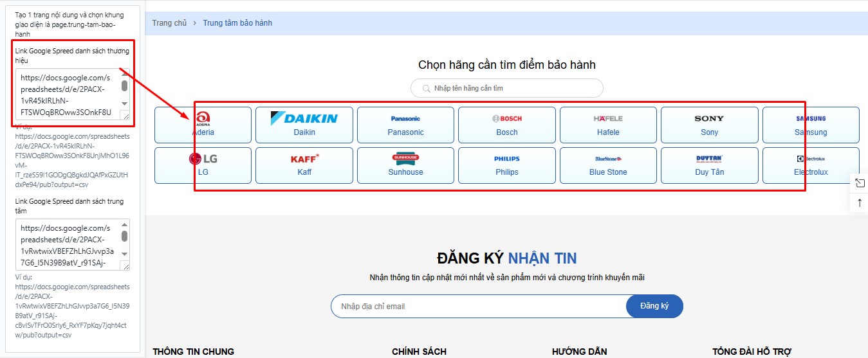This screenshot has width=868, height=358.
Task: Click the search magnifier icon in brand search
Action: pyautogui.click(x=426, y=88)
